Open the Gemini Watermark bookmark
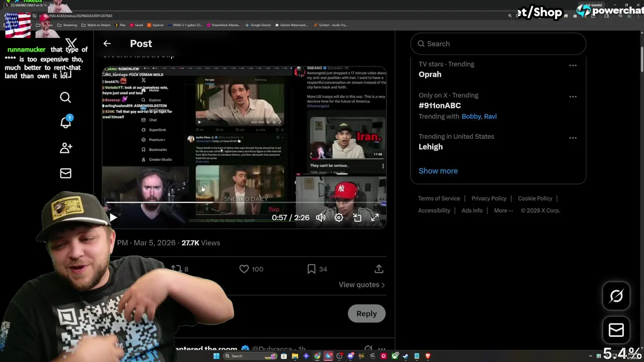Viewport: 644px width, 362px height. tap(291, 25)
